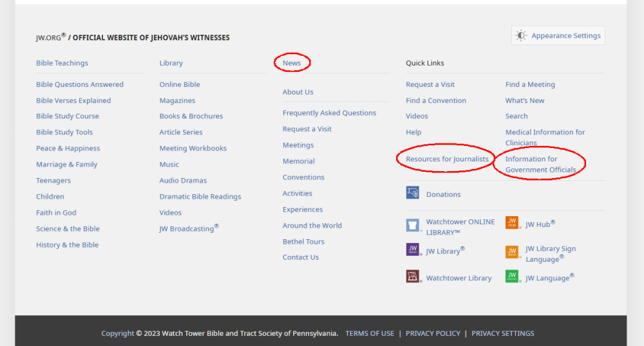Go to the Bible Teachings section
Screen dimensions: 644x346
coord(62,63)
